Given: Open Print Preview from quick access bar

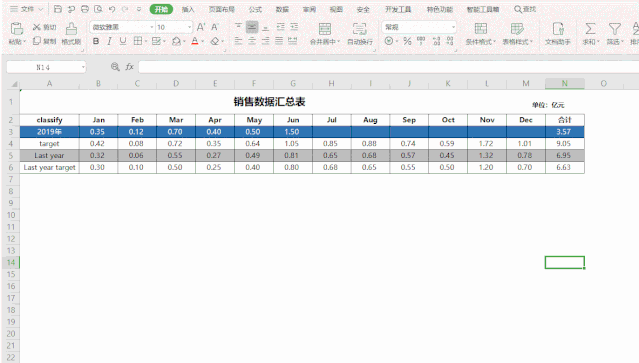Looking at the screenshot, I should click(x=98, y=9).
